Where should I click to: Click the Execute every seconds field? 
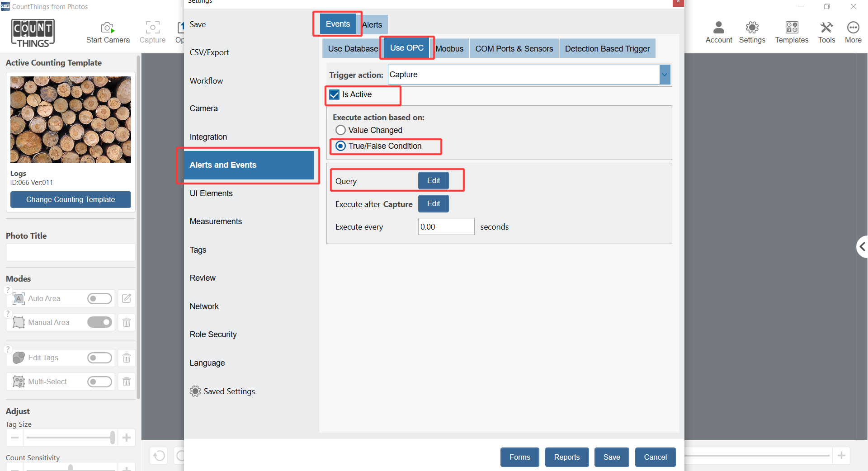coord(446,227)
